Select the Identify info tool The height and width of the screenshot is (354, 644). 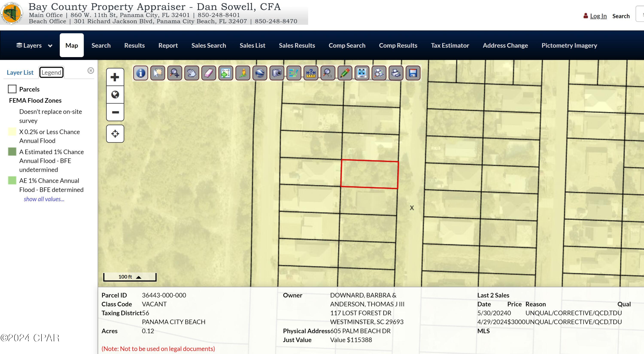click(141, 73)
